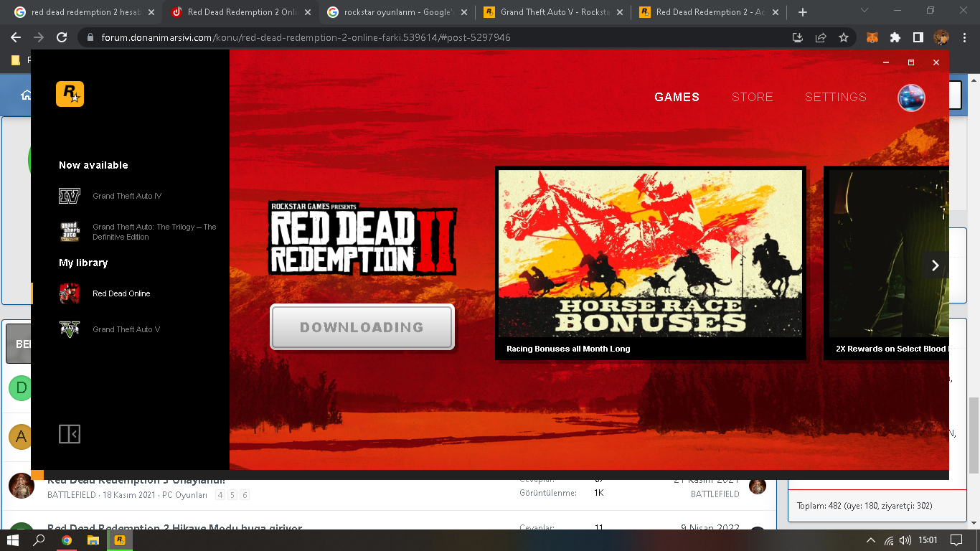Open the PC Oyunları forum link
The height and width of the screenshot is (551, 980).
[184, 495]
